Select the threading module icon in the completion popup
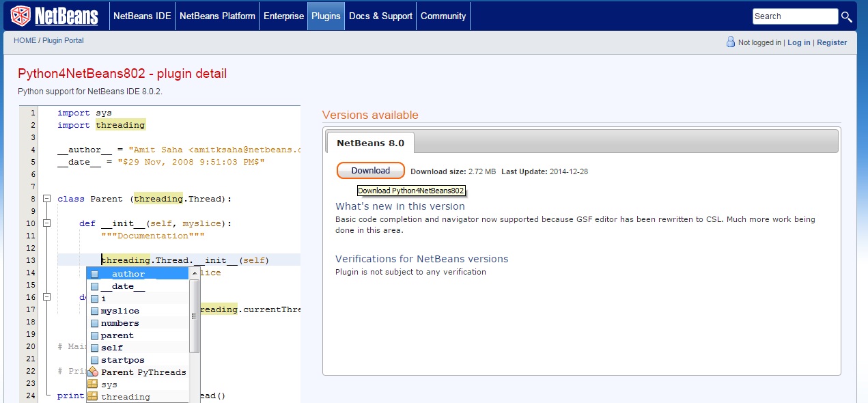 94,395
